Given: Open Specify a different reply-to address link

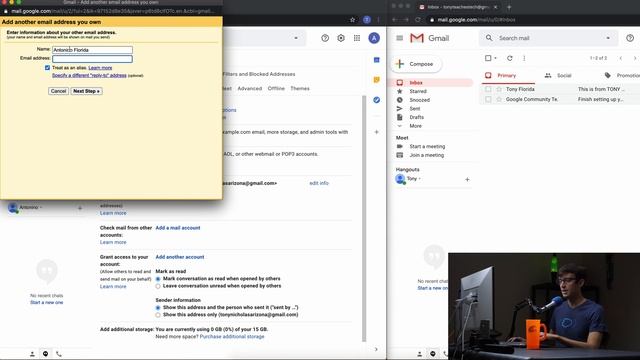Looking at the screenshot, I should coord(89,76).
